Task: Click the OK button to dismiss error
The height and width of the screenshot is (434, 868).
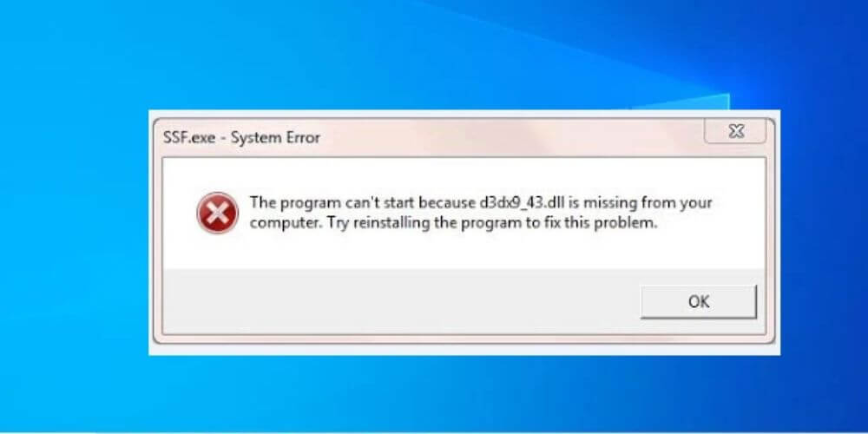Action: tap(698, 302)
